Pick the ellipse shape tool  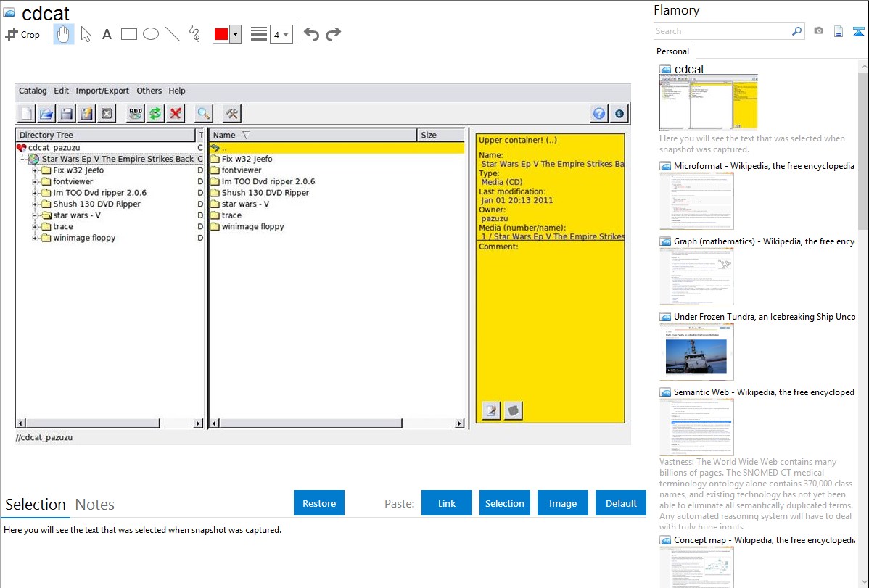(x=151, y=34)
